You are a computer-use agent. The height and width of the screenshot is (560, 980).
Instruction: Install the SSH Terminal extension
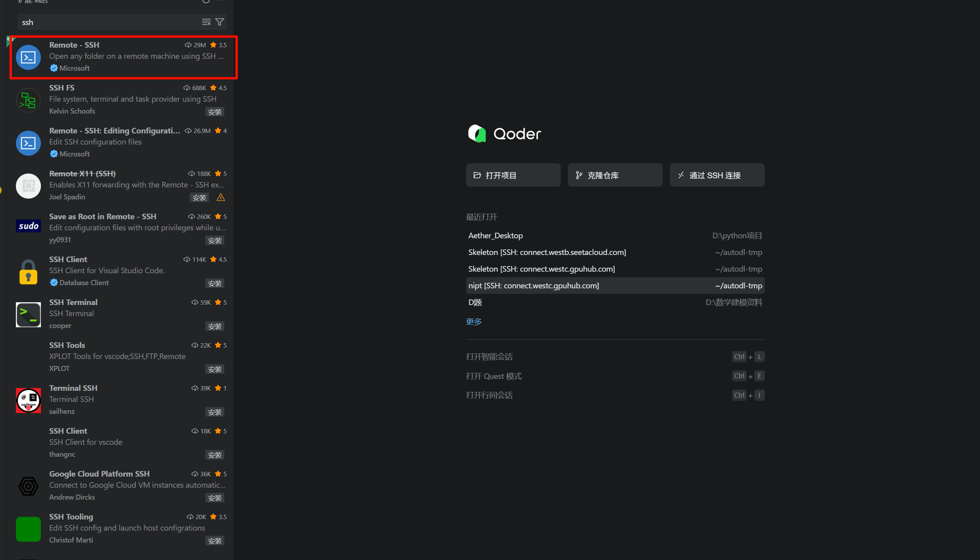point(215,326)
